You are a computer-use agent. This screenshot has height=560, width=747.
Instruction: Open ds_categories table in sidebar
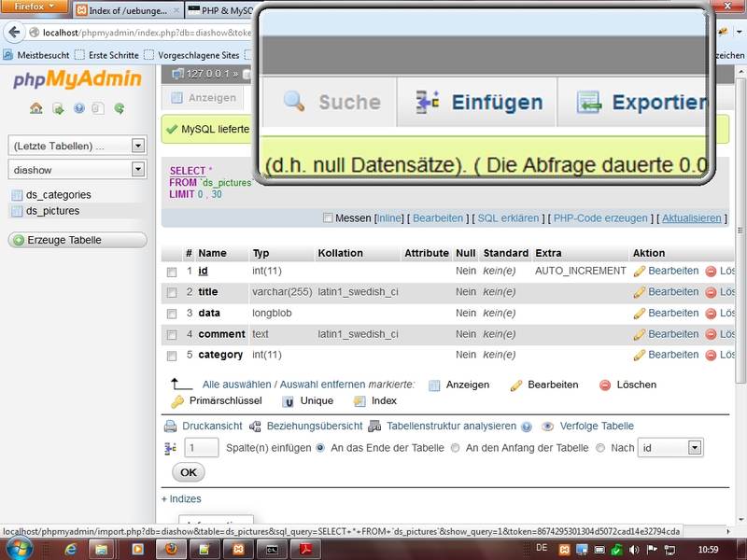[59, 195]
